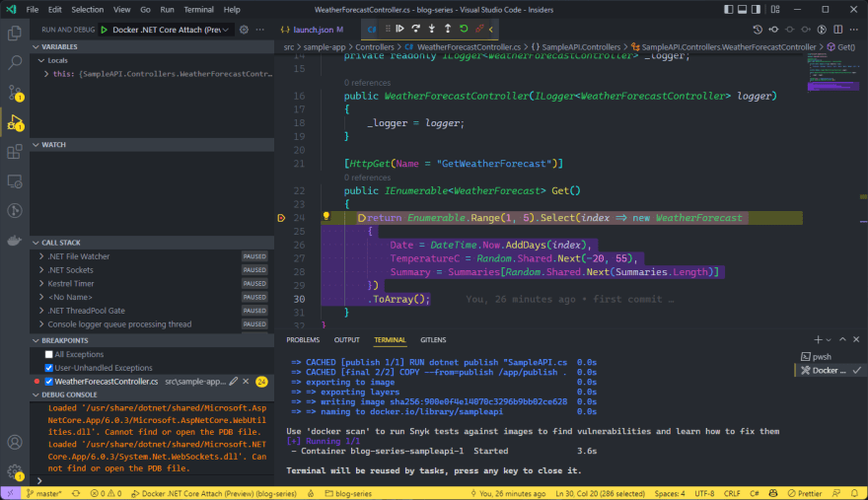Toggle secondary side bar layout button
The height and width of the screenshot is (500, 868).
pos(757,10)
